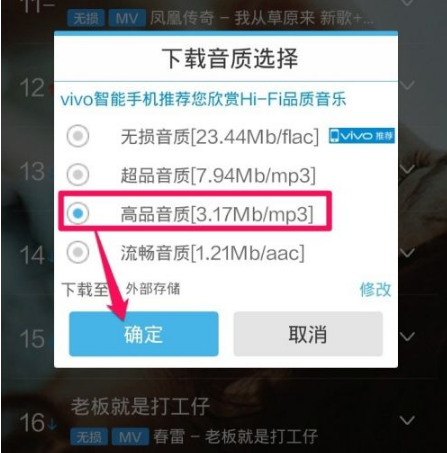Screen dimensions: 447x453
Task: Click MV badge on 春雷 song
Action: (130, 437)
